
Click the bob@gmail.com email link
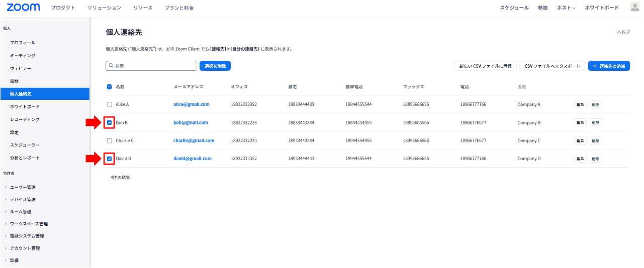191,122
